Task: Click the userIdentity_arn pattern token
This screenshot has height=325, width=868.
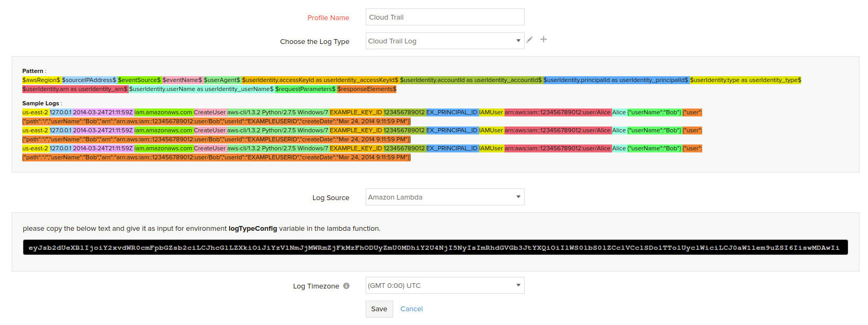Action: (75, 89)
